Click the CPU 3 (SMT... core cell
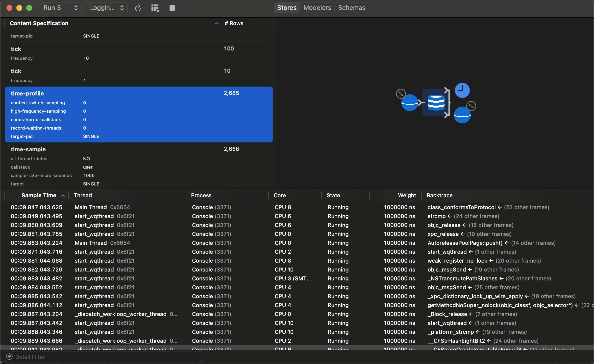This screenshot has height=364, width=594. [x=293, y=278]
